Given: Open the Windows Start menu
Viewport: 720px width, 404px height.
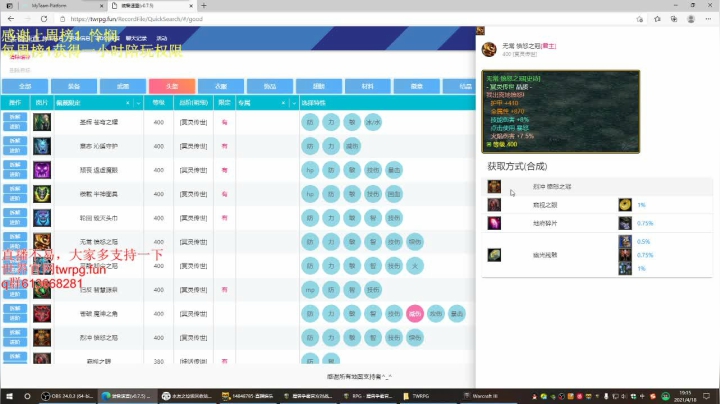Looking at the screenshot, I should pyautogui.click(x=9, y=396).
